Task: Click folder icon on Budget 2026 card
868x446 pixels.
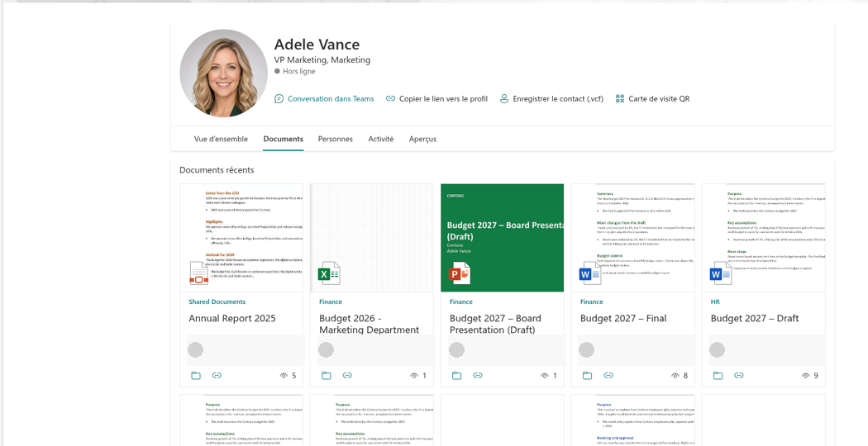Action: coord(326,376)
